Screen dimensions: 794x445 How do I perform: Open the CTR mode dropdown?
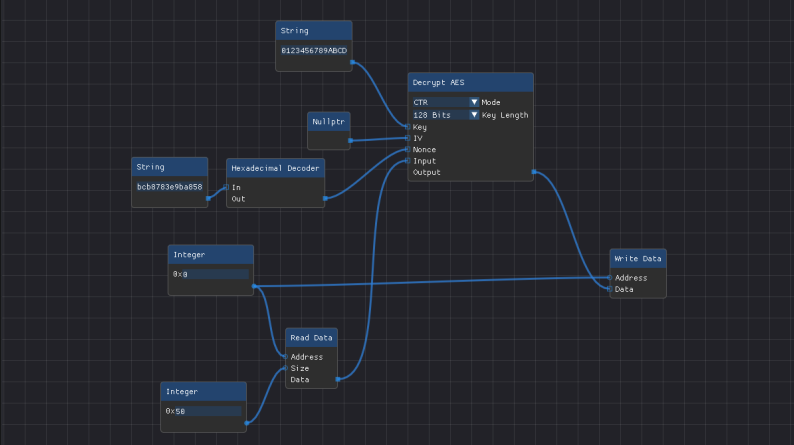pyautogui.click(x=445, y=102)
